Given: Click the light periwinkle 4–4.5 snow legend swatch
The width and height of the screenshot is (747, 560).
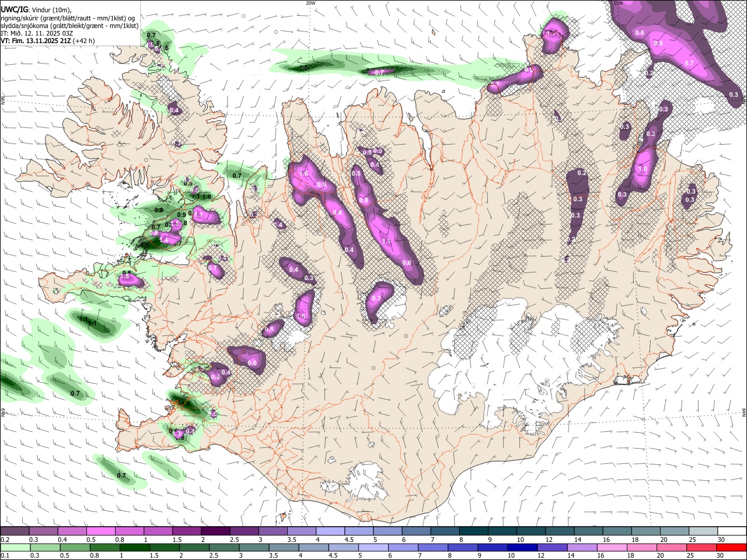Looking at the screenshot, I should pos(330,531).
